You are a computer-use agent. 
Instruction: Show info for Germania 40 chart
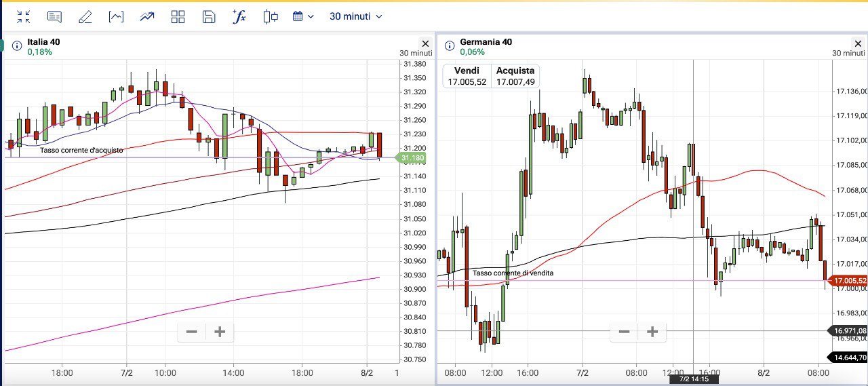pyautogui.click(x=449, y=46)
